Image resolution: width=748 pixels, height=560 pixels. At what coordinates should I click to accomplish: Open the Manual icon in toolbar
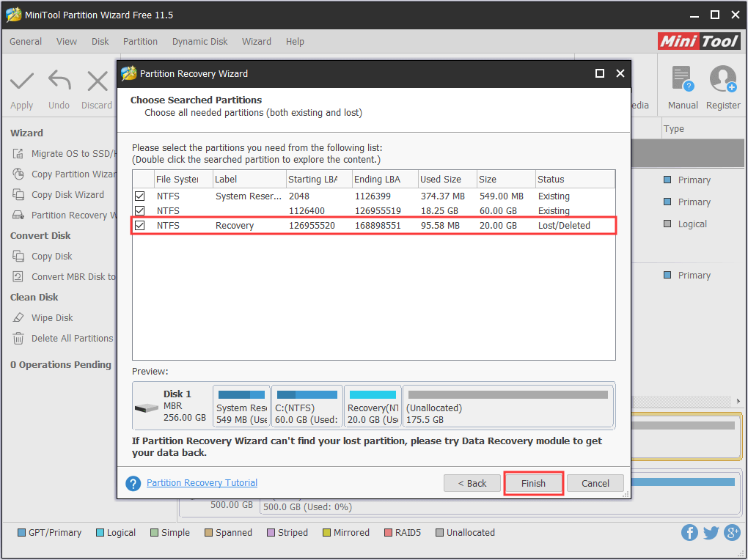coord(682,78)
